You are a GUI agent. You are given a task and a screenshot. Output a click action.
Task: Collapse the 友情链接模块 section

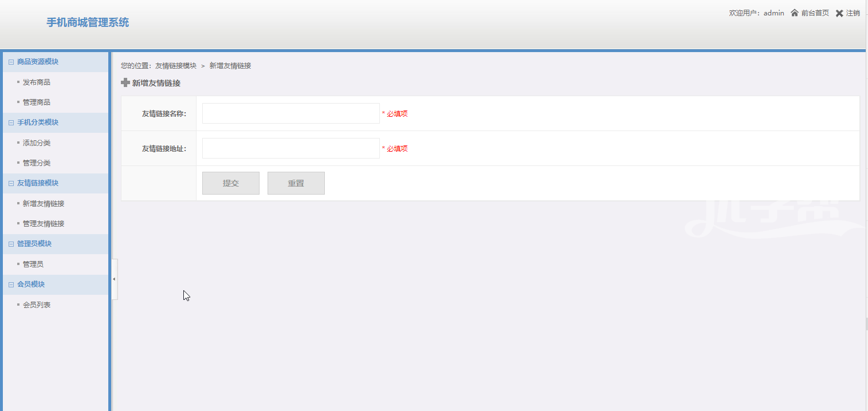point(11,183)
